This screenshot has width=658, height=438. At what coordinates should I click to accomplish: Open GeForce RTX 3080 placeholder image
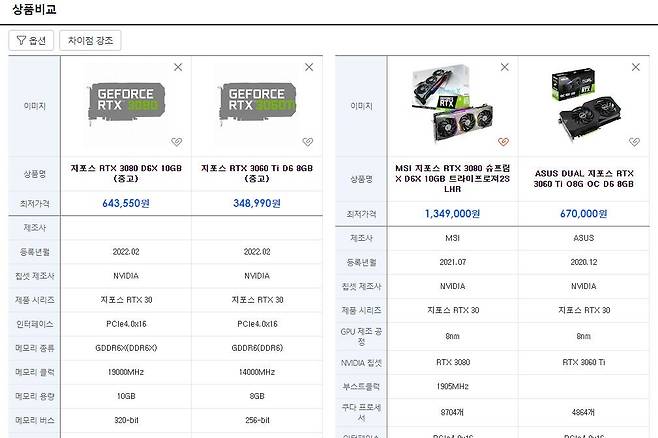click(126, 104)
